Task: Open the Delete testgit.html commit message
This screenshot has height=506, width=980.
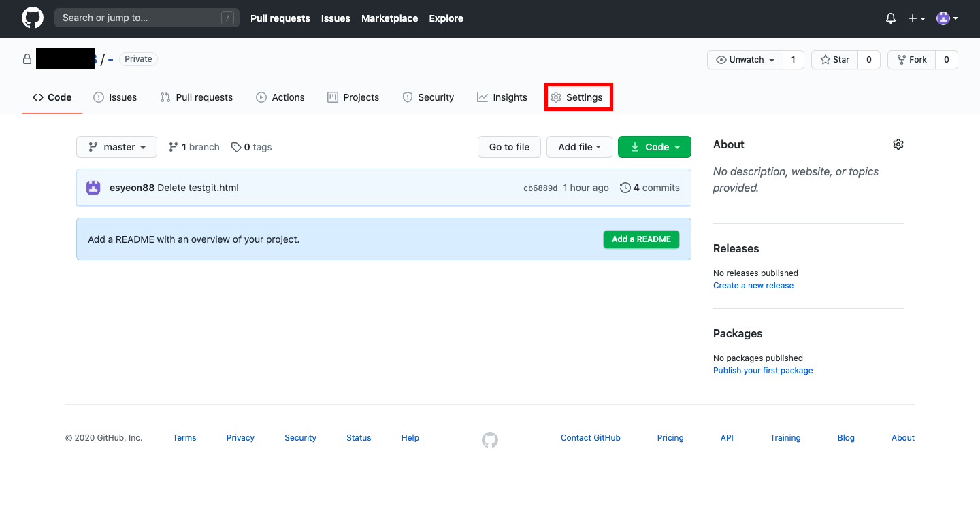Action: click(198, 188)
